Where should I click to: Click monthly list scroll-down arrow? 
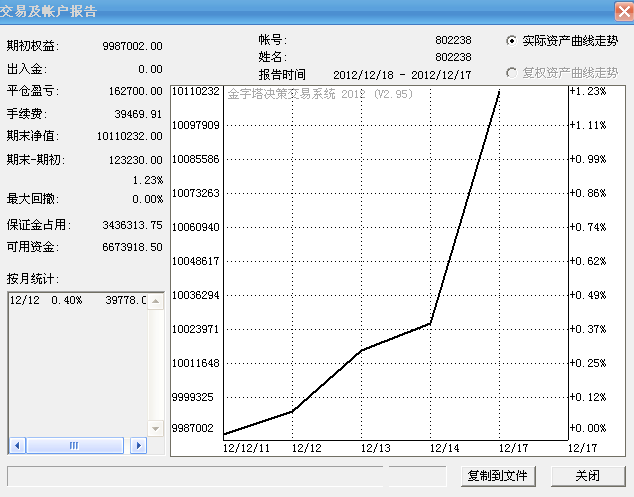[156, 429]
